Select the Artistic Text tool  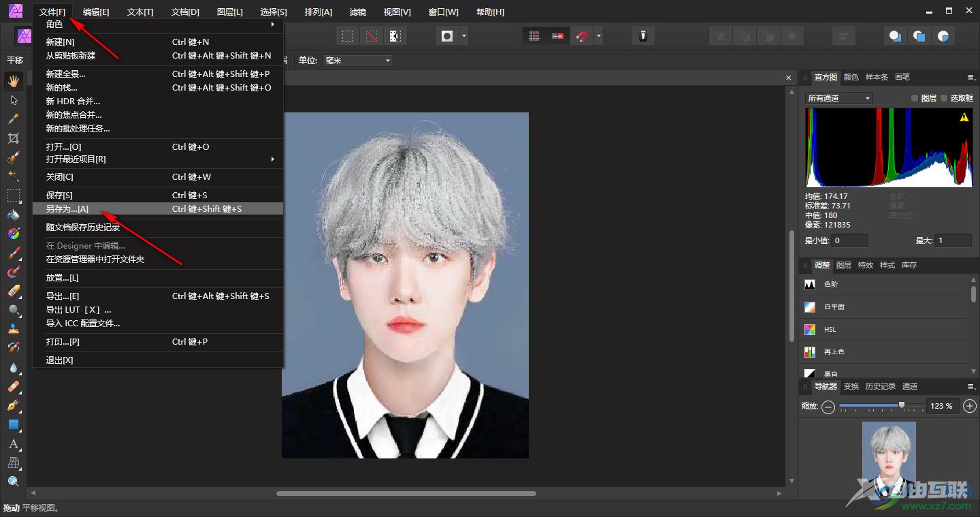click(x=14, y=443)
